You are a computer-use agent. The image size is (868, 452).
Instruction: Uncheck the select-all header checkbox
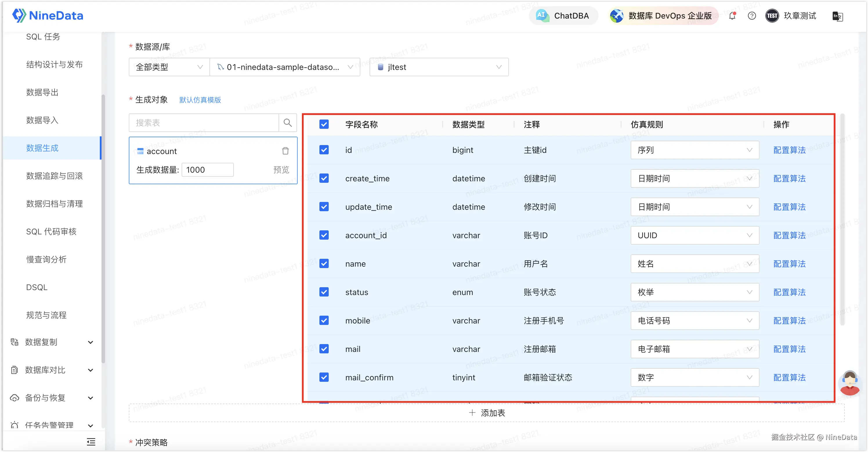(x=324, y=124)
